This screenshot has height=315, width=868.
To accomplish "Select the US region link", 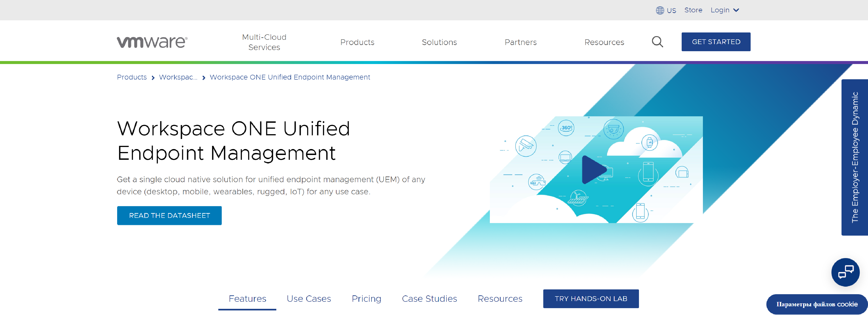I will click(x=671, y=11).
